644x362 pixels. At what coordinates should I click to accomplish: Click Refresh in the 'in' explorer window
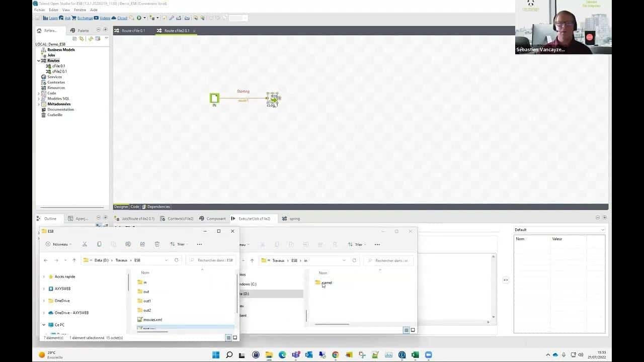354,260
